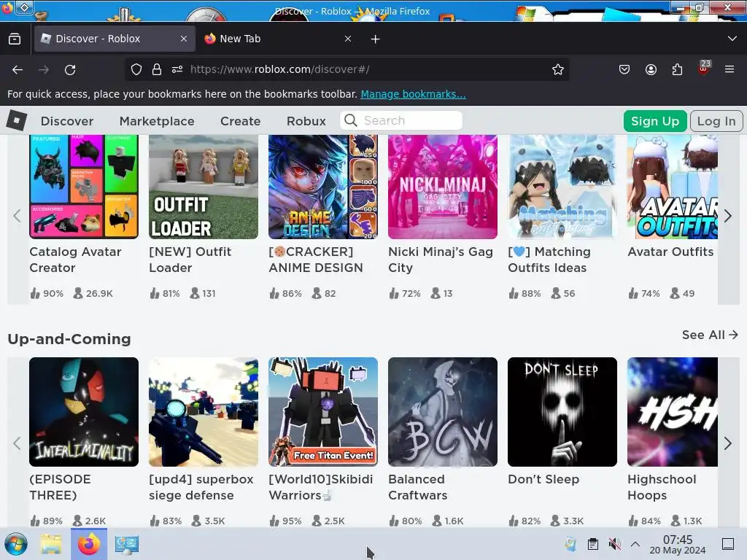Open Interliminality Episode Three thumbnail
The width and height of the screenshot is (747, 560).
[84, 412]
